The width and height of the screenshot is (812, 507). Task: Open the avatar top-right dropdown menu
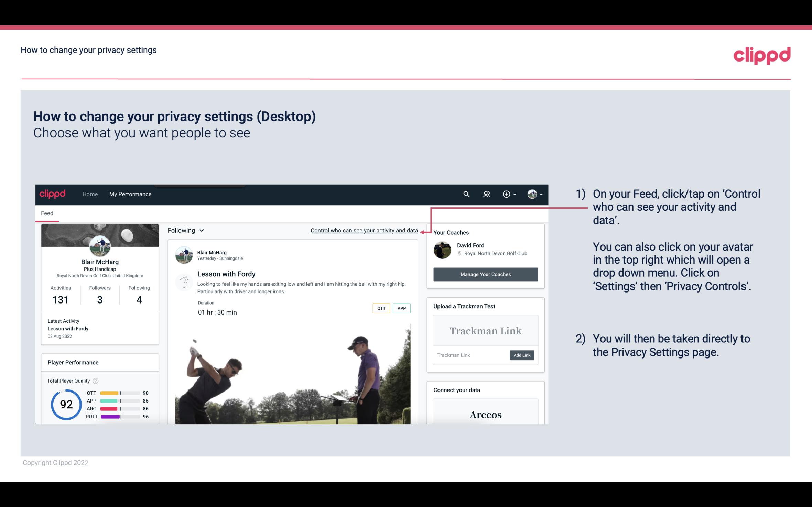click(533, 194)
